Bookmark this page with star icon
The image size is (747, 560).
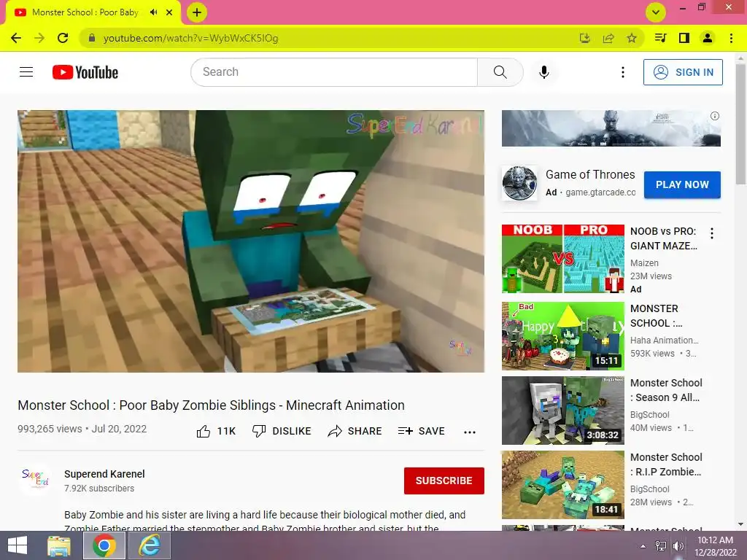coord(632,38)
